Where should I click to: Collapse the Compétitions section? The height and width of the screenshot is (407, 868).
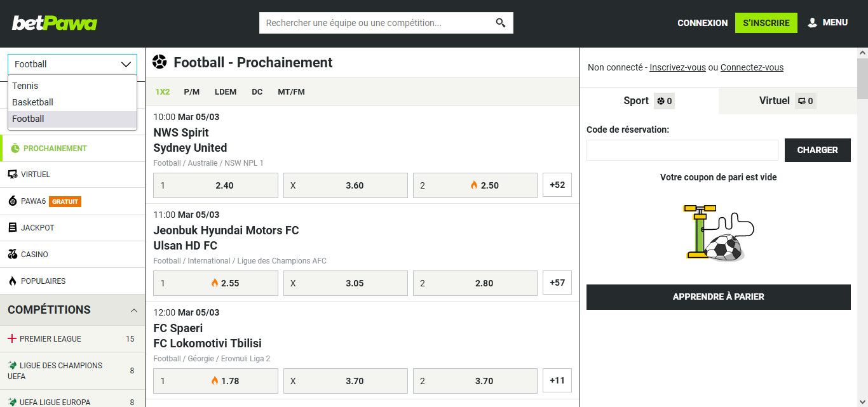[133, 310]
